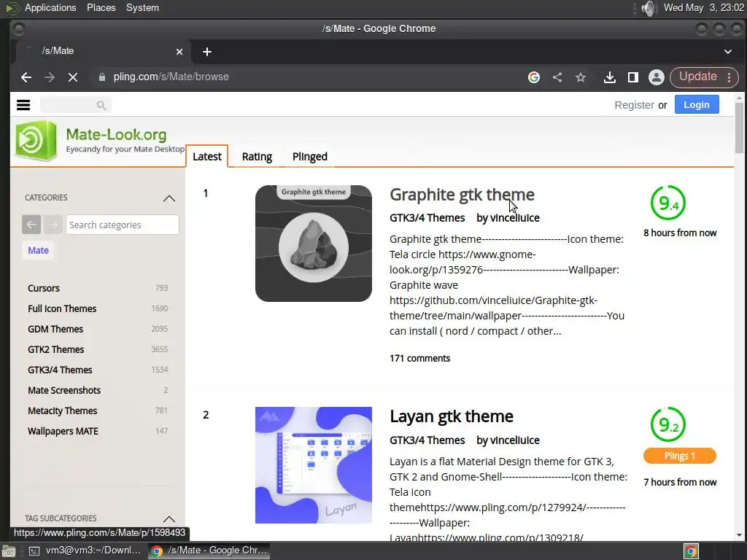Image resolution: width=747 pixels, height=560 pixels.
Task: Open the tab search dropdown arrow
Action: pyautogui.click(x=727, y=52)
